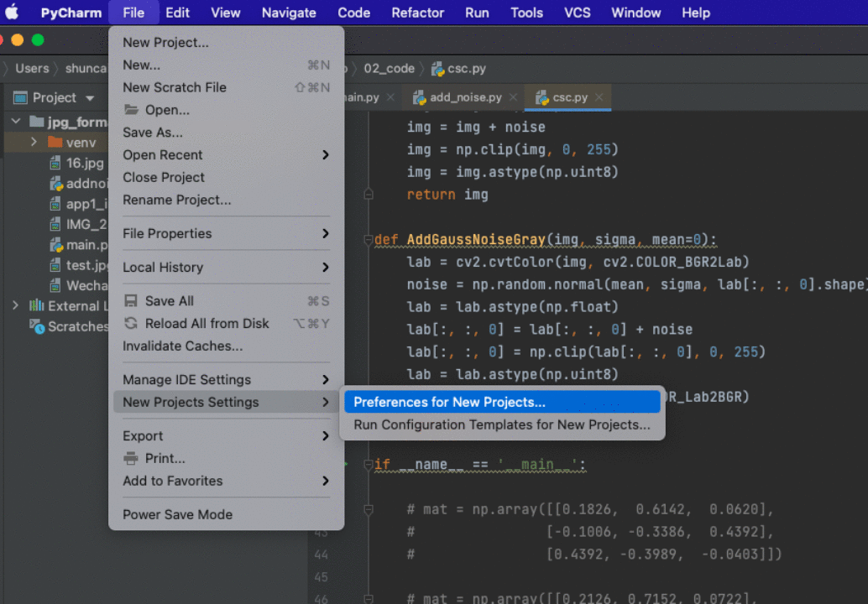The width and height of the screenshot is (868, 604).
Task: Expand the Export submenu arrow
Action: (326, 436)
